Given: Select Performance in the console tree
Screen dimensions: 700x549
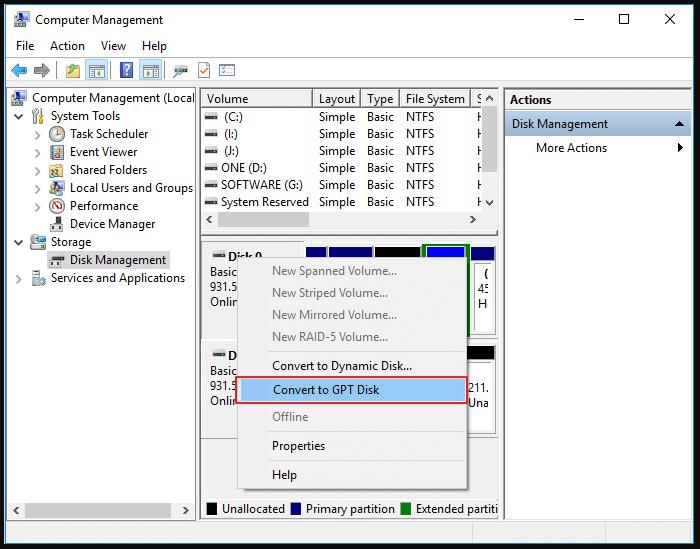Looking at the screenshot, I should point(103,206).
